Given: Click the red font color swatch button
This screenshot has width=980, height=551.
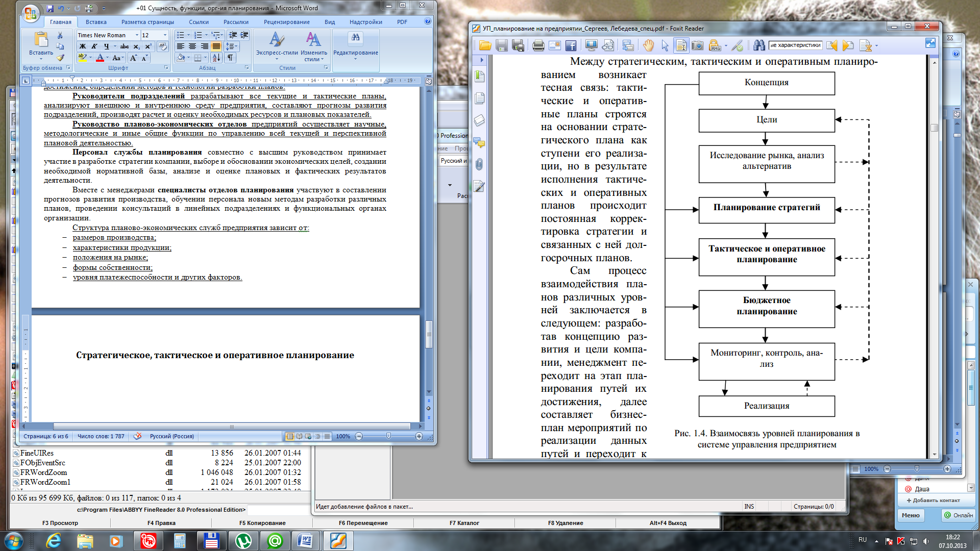Looking at the screenshot, I should pyautogui.click(x=100, y=58).
